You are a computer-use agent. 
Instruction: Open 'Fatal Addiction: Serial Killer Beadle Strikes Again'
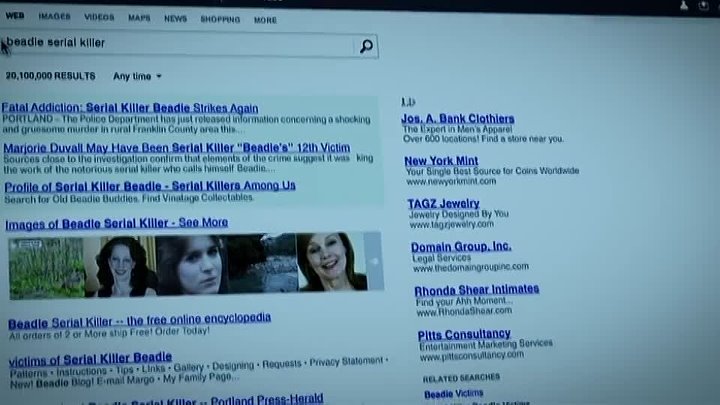click(x=130, y=108)
